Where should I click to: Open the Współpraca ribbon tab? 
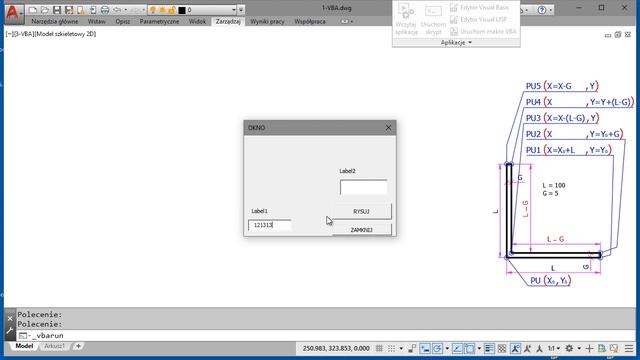(x=310, y=22)
